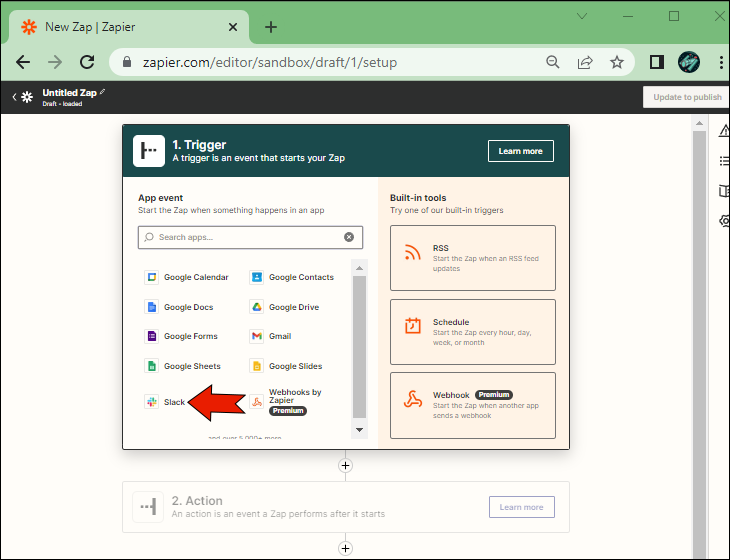Screen dimensions: 730x560
Task: Open the settings gear sidebar icon
Action: (724, 220)
